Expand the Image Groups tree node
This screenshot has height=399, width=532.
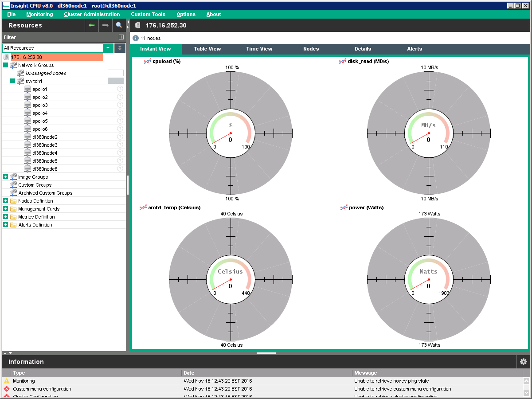pyautogui.click(x=6, y=177)
